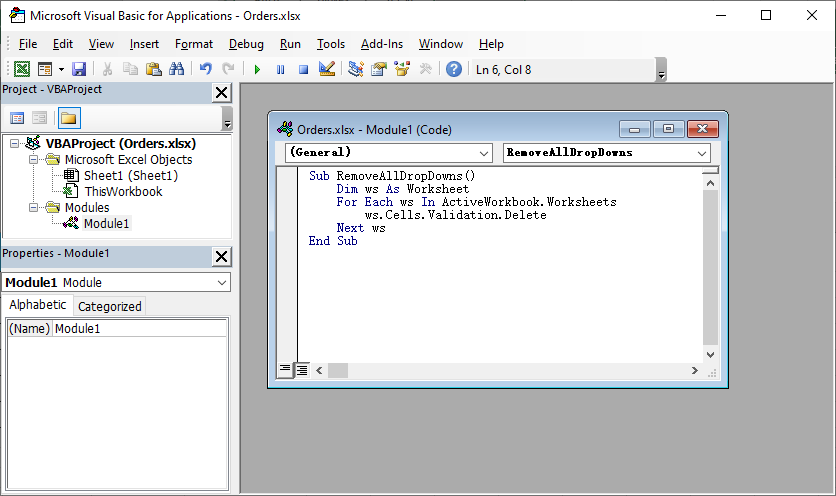Image resolution: width=836 pixels, height=496 pixels.
Task: Toggle Design Mode icon
Action: point(326,69)
